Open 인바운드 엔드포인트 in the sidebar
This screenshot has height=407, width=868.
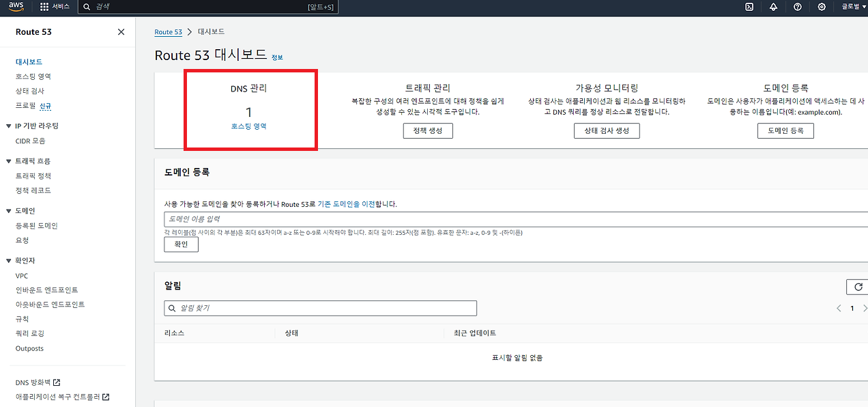[47, 290]
